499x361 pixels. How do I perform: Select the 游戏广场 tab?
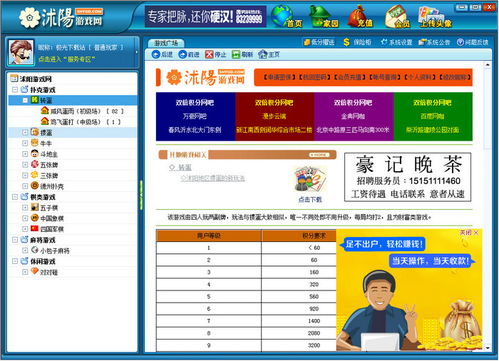tap(166, 43)
